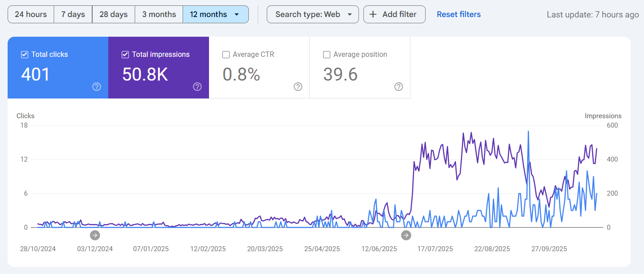The image size is (644, 274).
Task: Open help for the Total clicks metric
Action: (x=97, y=87)
